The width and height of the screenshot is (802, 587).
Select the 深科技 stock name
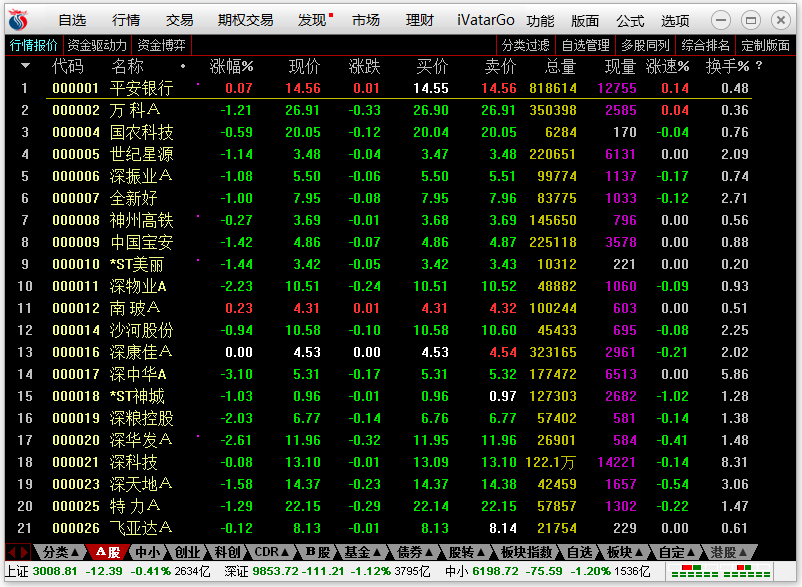coord(133,462)
